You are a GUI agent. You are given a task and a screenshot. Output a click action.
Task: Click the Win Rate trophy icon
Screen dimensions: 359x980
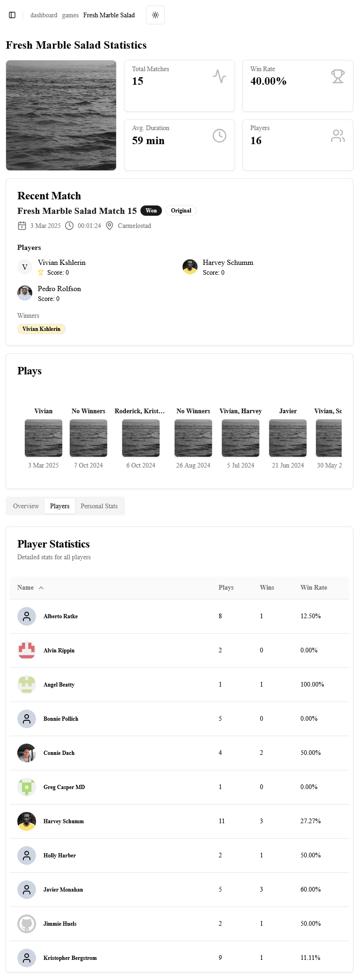337,76
